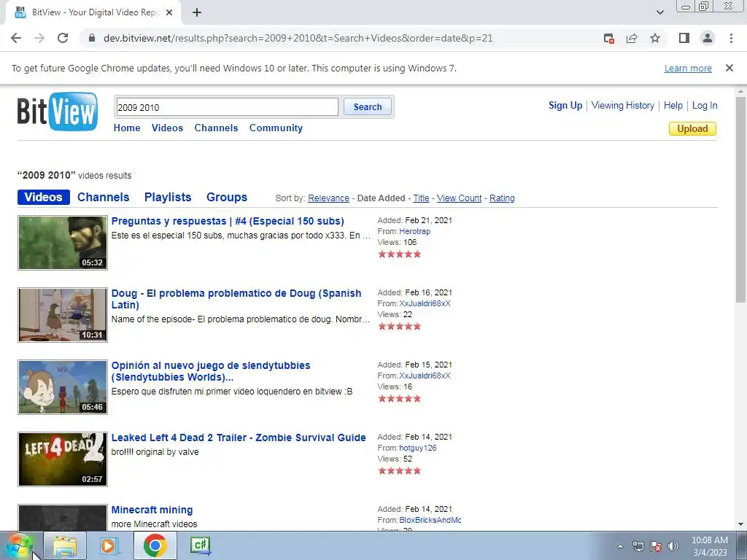Screen dimensions: 747x560
Task: Sort results by View Count
Action: 460,198
